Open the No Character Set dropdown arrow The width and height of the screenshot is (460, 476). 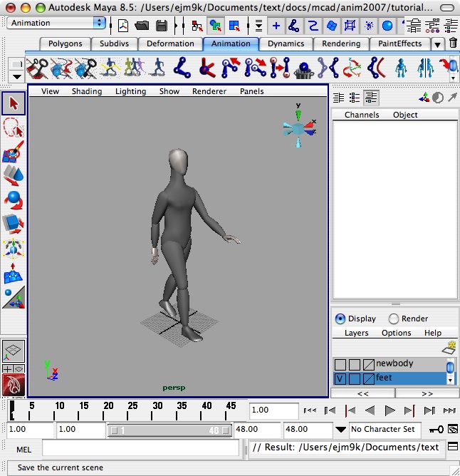click(x=341, y=430)
